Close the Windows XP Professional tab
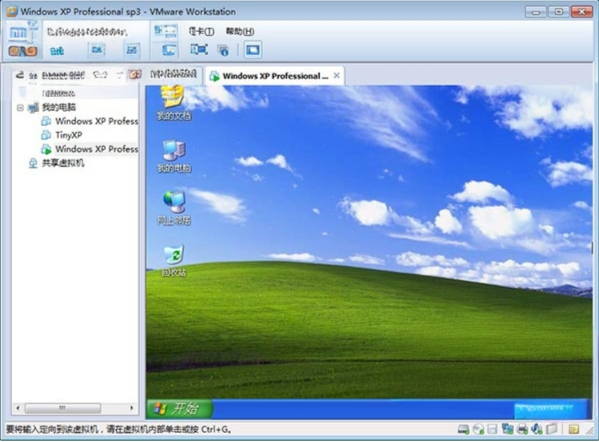 337,76
